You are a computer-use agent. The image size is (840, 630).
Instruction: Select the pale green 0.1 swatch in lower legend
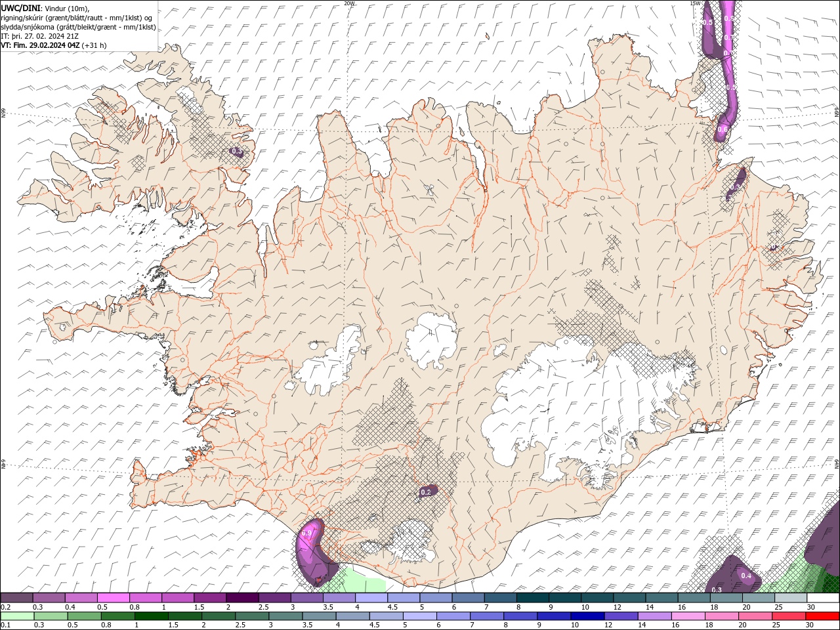16,616
